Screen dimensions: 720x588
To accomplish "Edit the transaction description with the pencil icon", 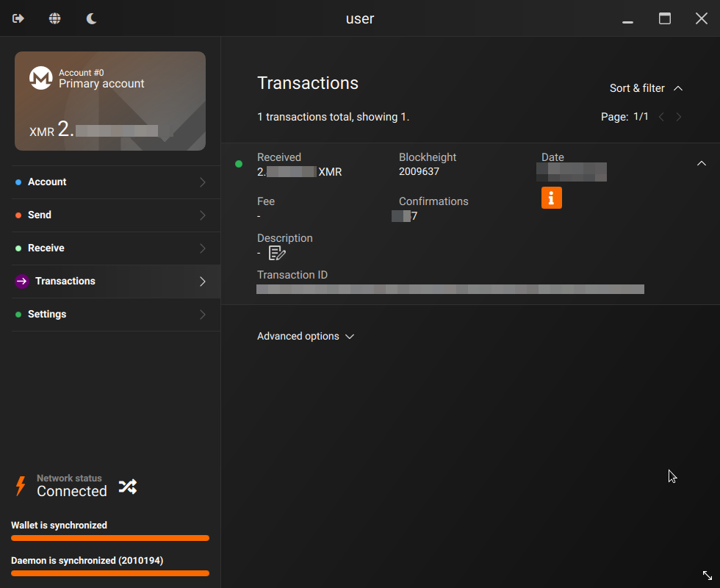I will point(277,253).
